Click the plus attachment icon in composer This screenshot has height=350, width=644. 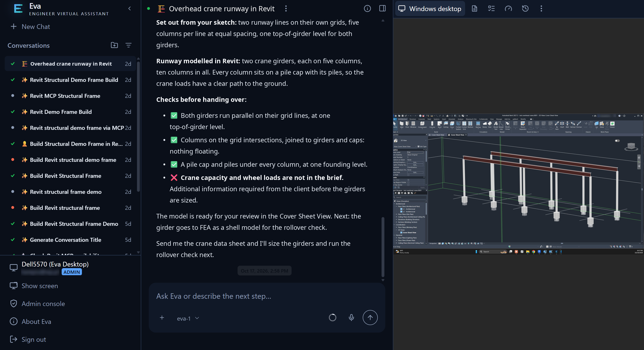click(x=162, y=318)
